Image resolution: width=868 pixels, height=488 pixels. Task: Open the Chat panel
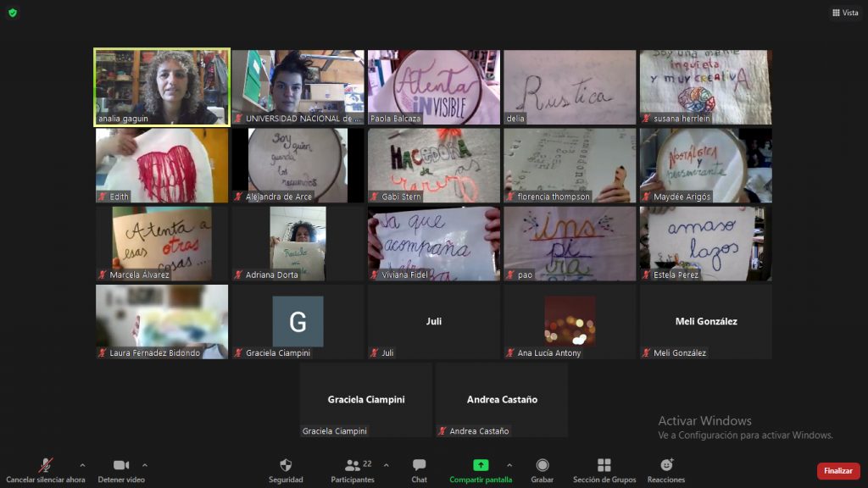coord(419,465)
